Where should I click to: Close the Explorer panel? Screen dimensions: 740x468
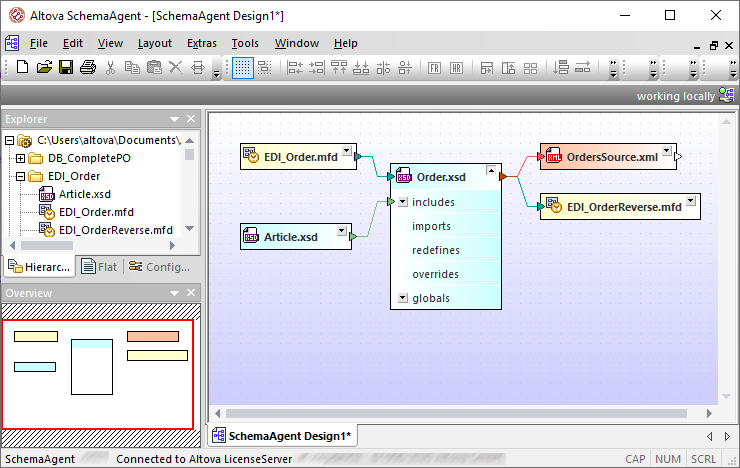(191, 119)
